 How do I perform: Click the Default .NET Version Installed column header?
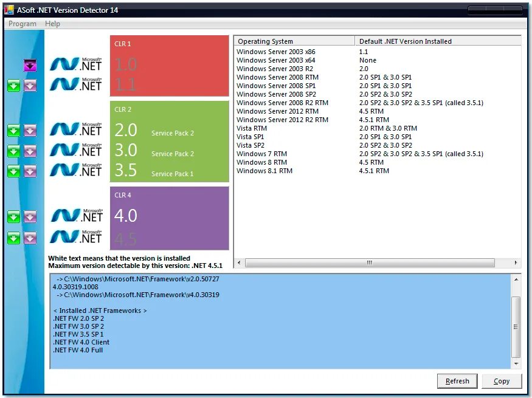click(438, 41)
